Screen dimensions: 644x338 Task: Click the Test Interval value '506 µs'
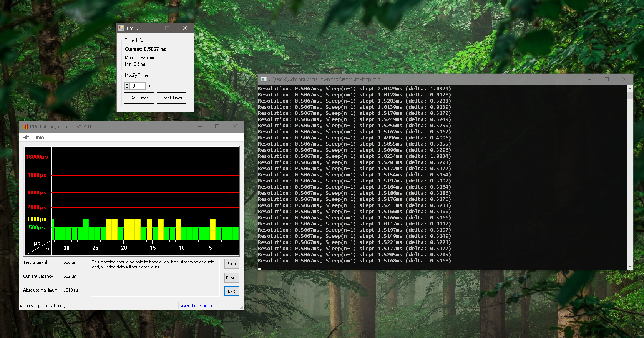(70, 262)
